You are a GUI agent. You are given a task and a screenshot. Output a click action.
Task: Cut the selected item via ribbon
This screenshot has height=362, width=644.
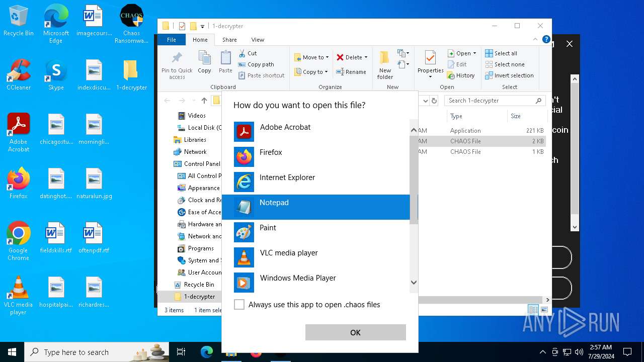tap(248, 53)
